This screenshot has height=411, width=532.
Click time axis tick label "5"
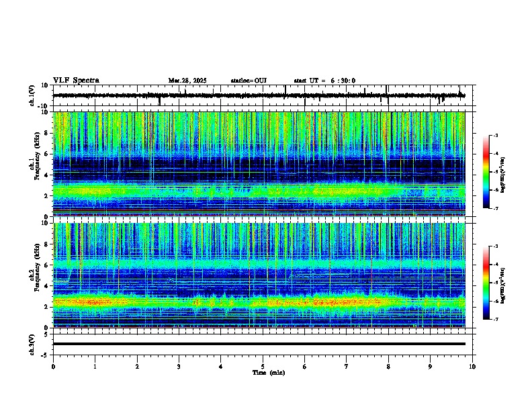pyautogui.click(x=263, y=367)
